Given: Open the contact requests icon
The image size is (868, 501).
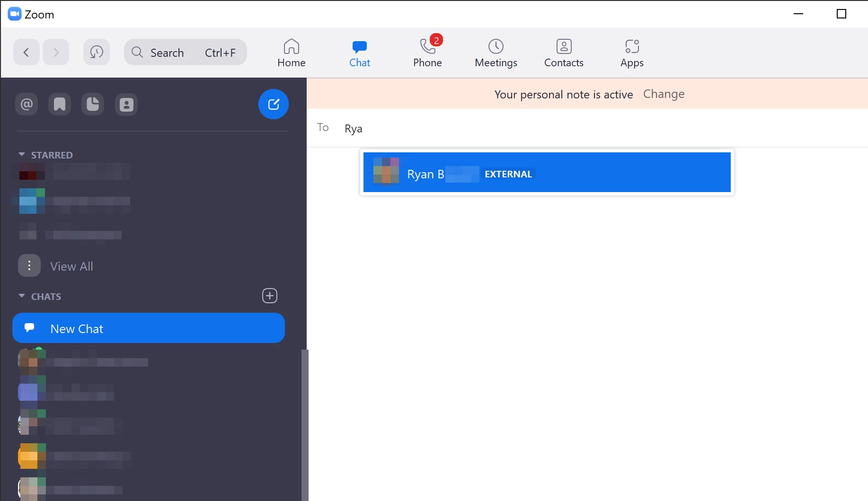Looking at the screenshot, I should 126,104.
